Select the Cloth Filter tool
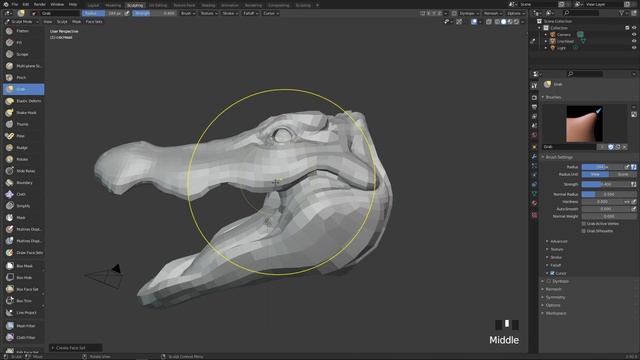 click(23, 338)
